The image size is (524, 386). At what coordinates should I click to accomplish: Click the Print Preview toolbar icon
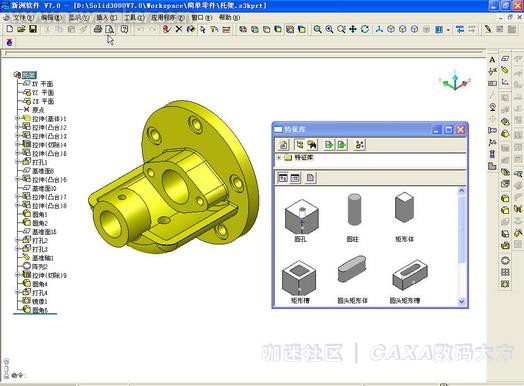coord(110,29)
